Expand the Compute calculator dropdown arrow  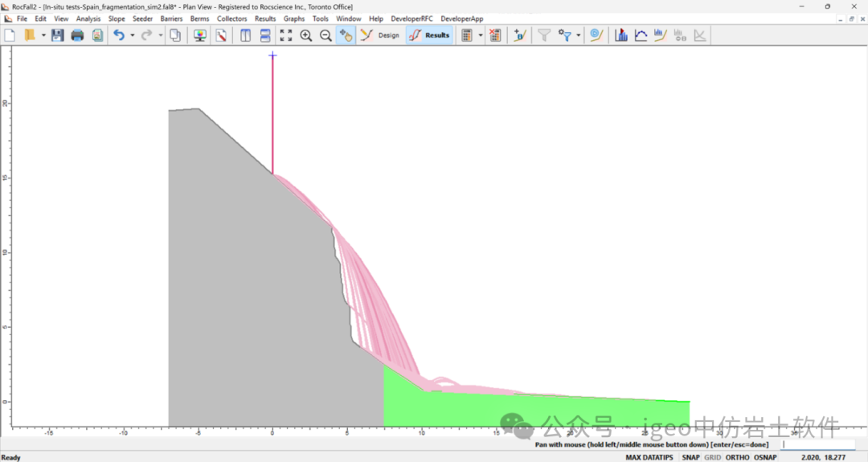point(481,35)
